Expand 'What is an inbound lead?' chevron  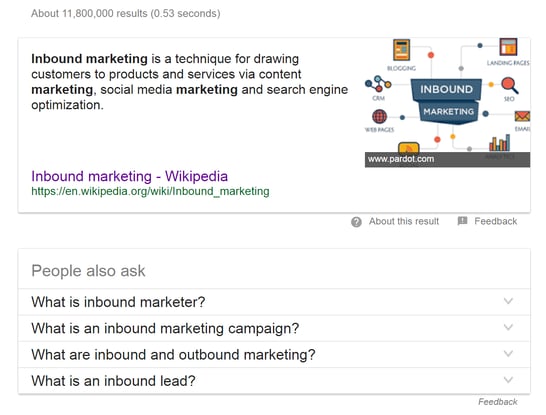[508, 380]
